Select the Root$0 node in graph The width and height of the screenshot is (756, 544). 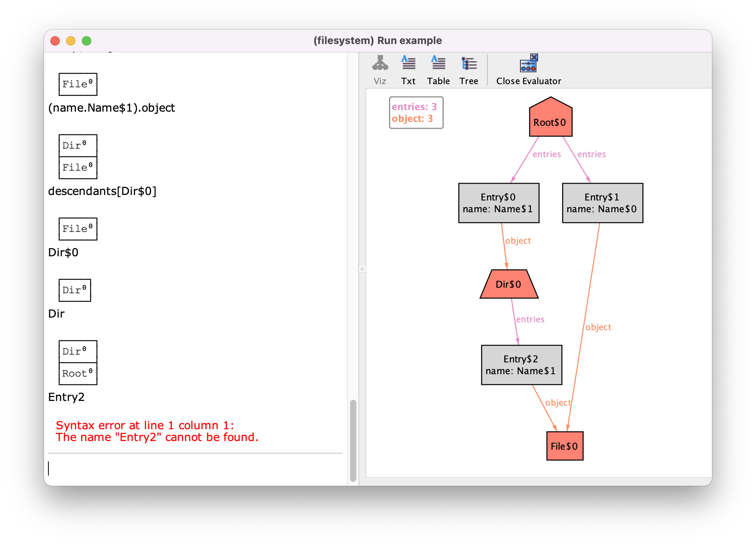point(550,117)
